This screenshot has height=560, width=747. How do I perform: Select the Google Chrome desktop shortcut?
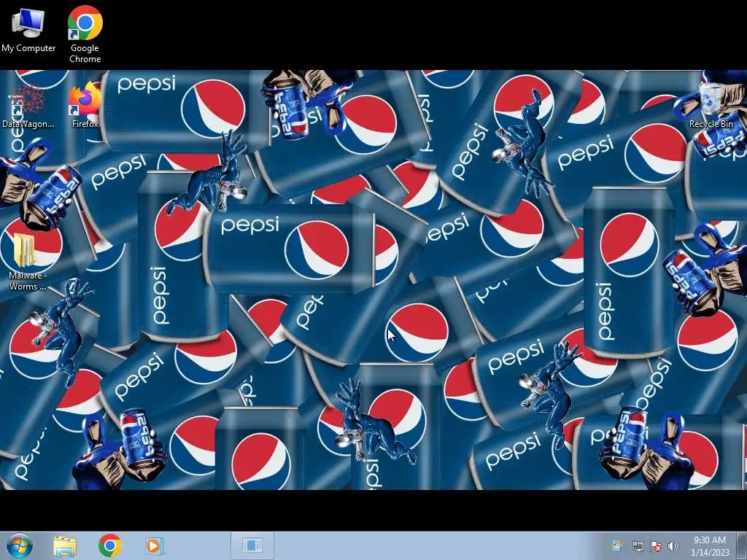85,34
